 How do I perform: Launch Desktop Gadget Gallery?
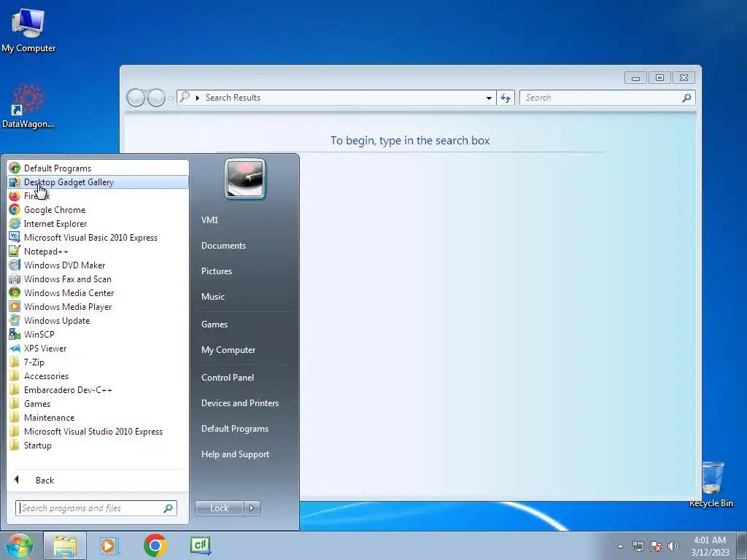98,182
